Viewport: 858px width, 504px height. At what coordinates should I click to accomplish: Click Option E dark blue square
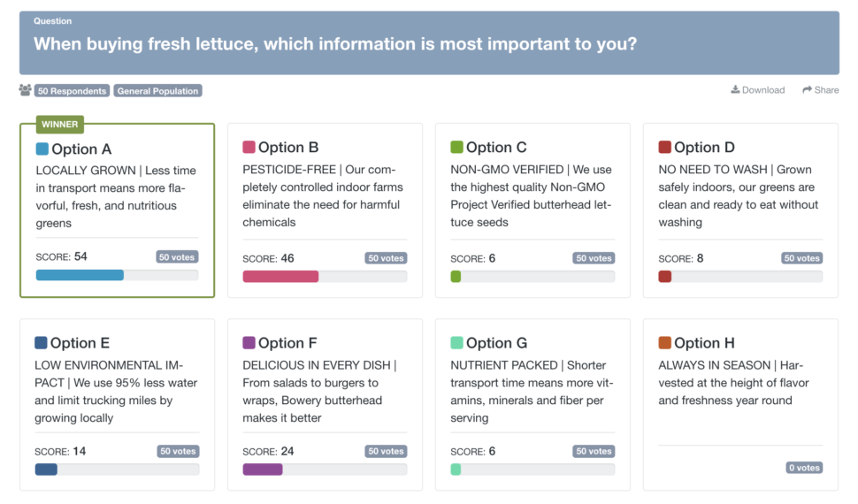[41, 343]
